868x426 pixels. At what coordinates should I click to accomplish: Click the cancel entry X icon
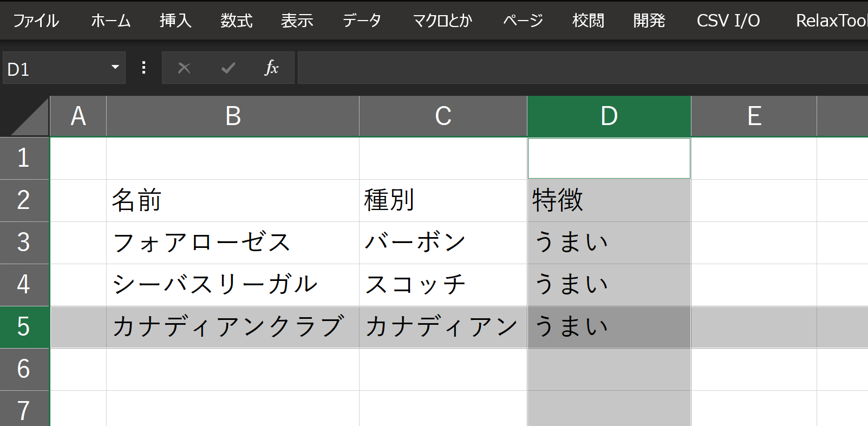point(184,68)
